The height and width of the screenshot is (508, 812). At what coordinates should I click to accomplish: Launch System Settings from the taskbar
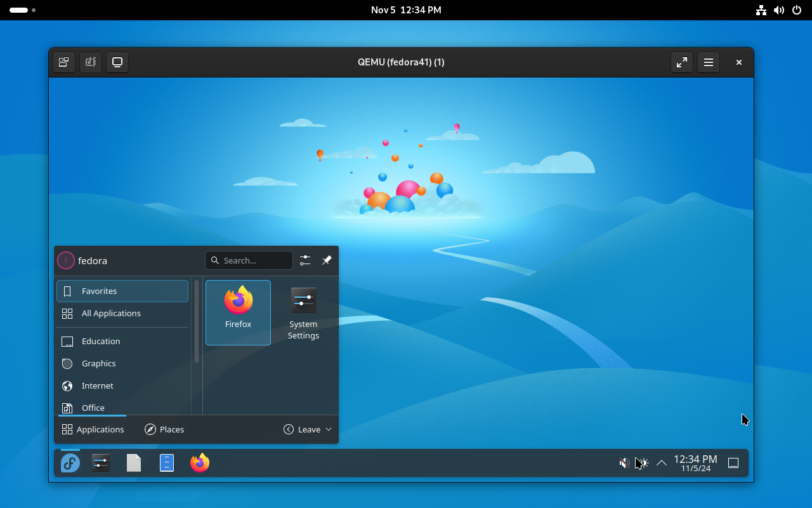click(101, 463)
